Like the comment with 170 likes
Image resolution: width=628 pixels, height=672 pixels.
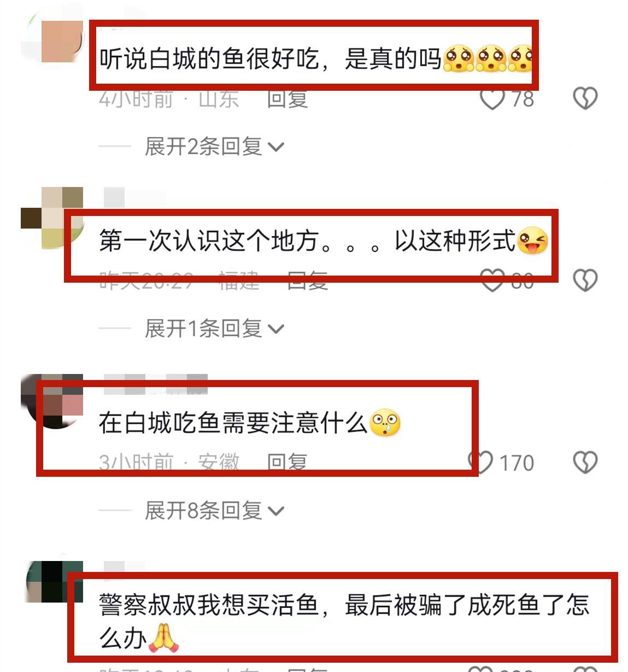pyautogui.click(x=481, y=463)
